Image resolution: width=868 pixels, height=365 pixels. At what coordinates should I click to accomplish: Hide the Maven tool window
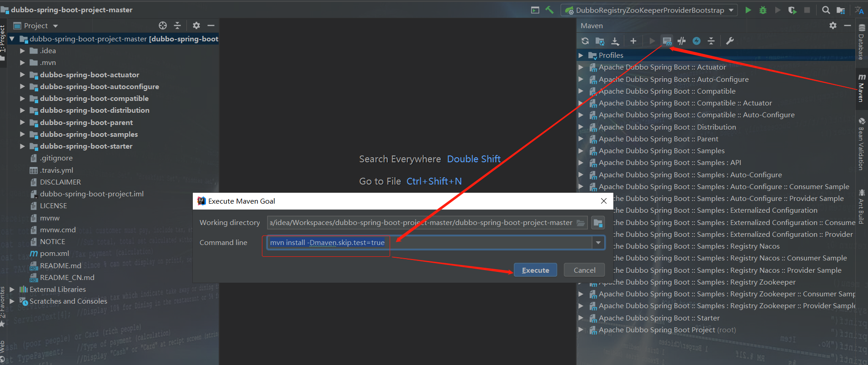pos(848,25)
